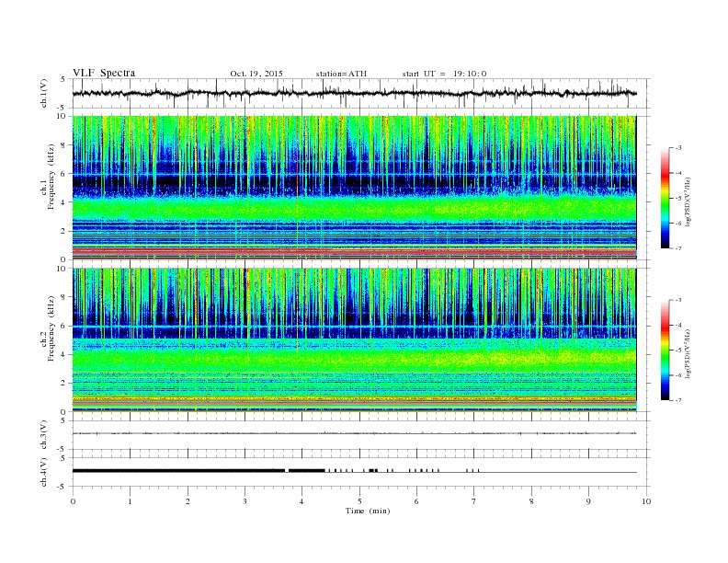The image size is (728, 563).
Task: Click time axis tick label "4"
Action: tap(302, 501)
